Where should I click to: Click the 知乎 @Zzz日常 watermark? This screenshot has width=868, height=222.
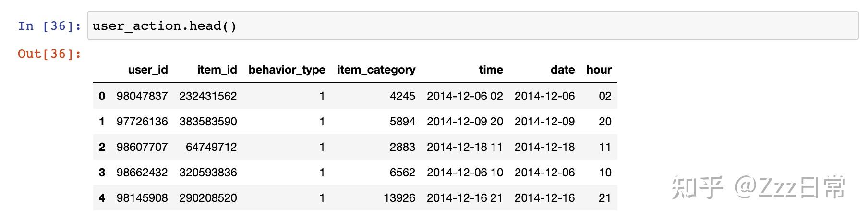[758, 187]
